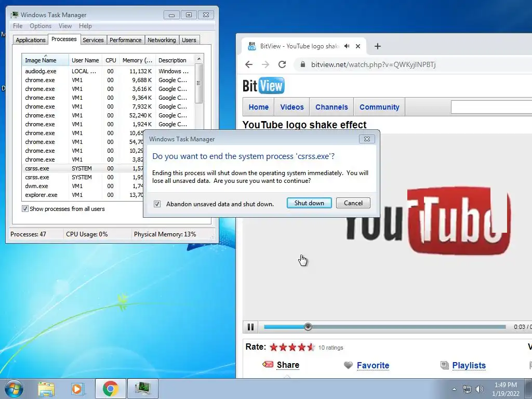Open the Channels nav link
This screenshot has width=532, height=399.
coord(331,107)
